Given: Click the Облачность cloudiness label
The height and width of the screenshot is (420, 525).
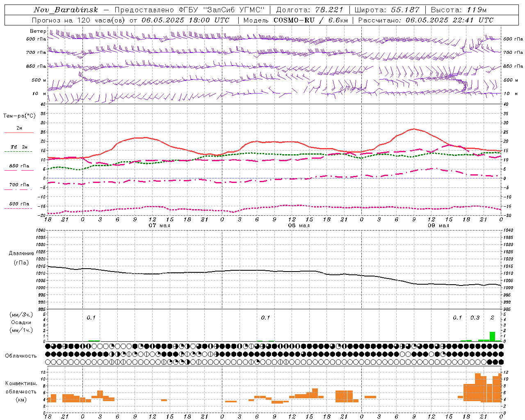Looking at the screenshot, I should point(21,356).
